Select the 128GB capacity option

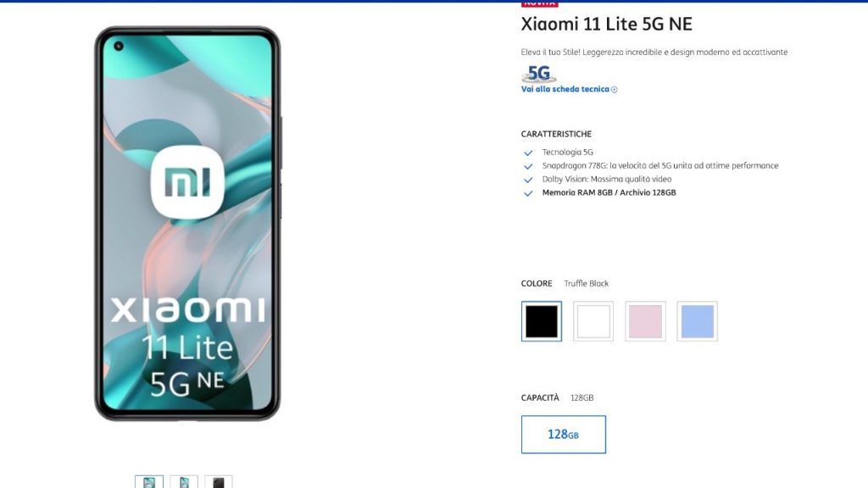(564, 435)
